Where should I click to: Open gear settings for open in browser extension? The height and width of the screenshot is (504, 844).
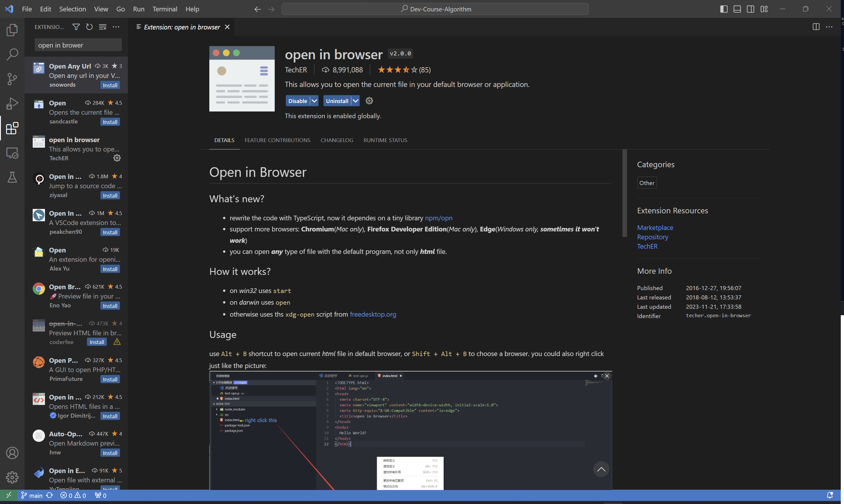pyautogui.click(x=369, y=101)
